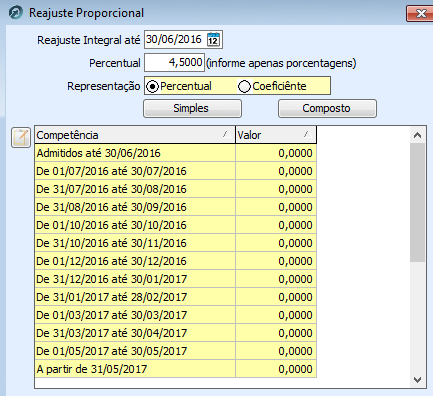Viewport: 433px width, 396px height.
Task: Click the Simples button
Action: click(x=192, y=108)
